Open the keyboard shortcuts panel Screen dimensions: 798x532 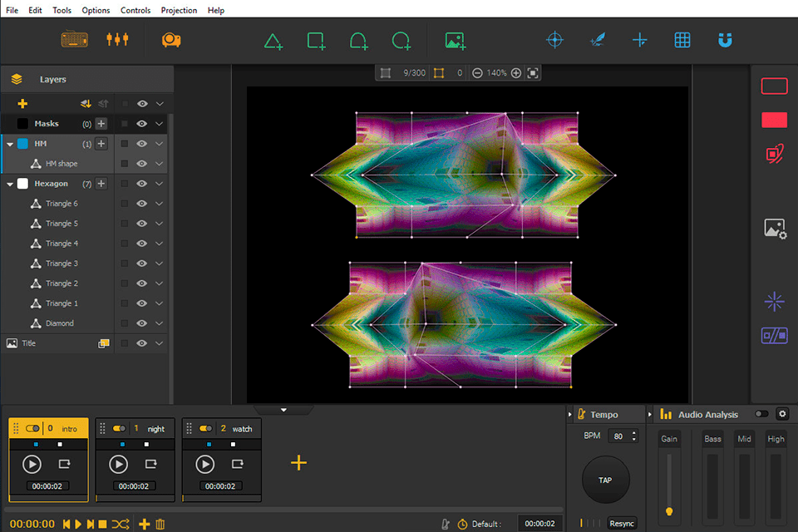coord(74,39)
